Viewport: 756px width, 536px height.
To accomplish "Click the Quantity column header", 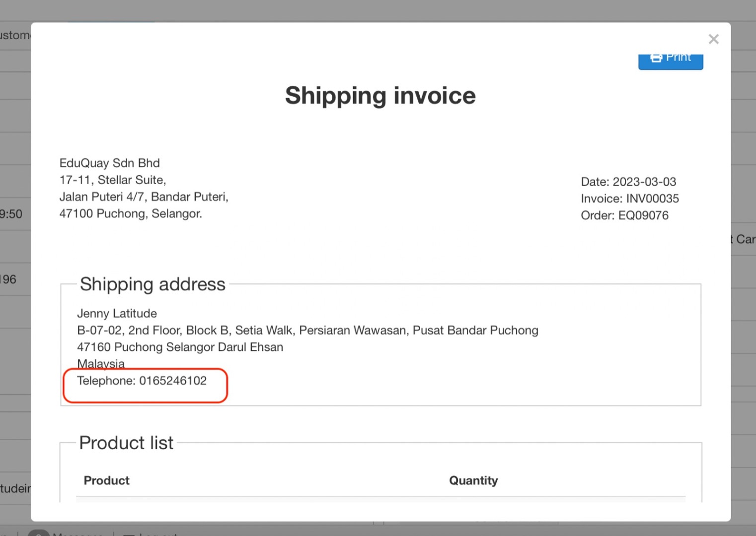I will click(473, 480).
